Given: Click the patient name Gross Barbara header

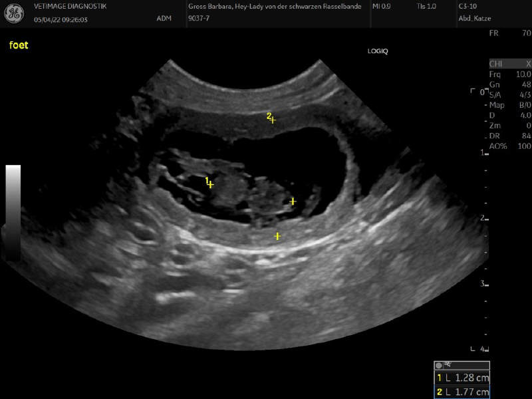Looking at the screenshot, I should pos(275,6).
